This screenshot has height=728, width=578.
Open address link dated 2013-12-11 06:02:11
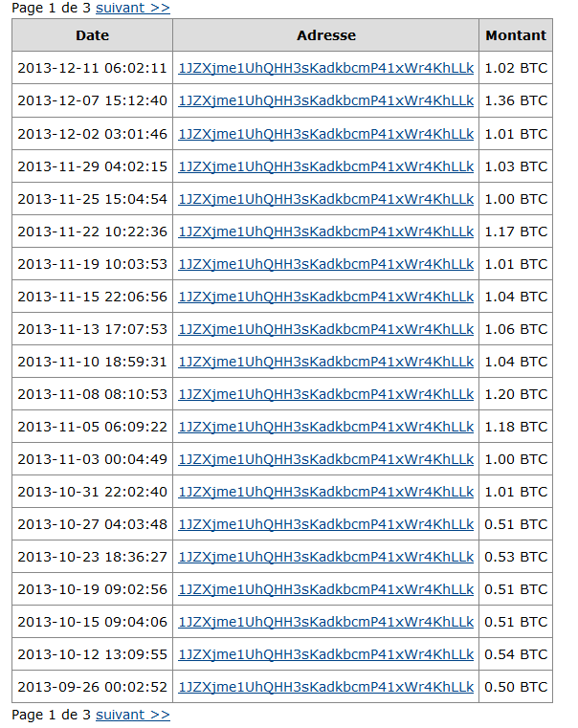326,68
